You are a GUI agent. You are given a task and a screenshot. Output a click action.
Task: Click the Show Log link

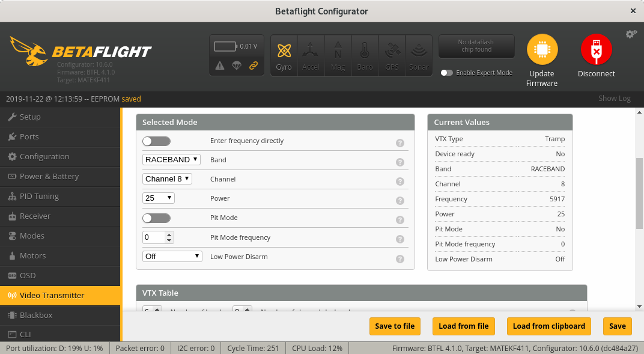615,99
